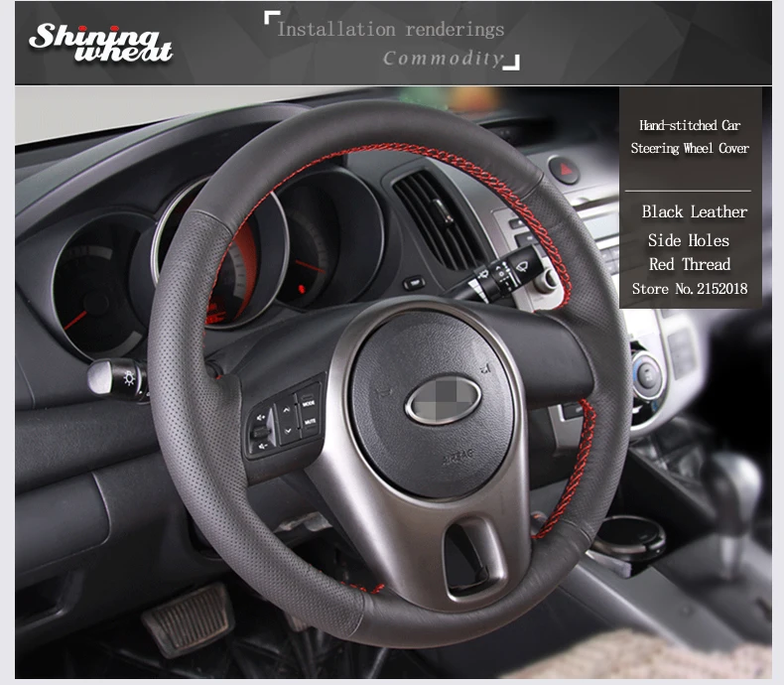This screenshot has width=784, height=685.
Task: Click the gear shifter knob
Action: 735,485
